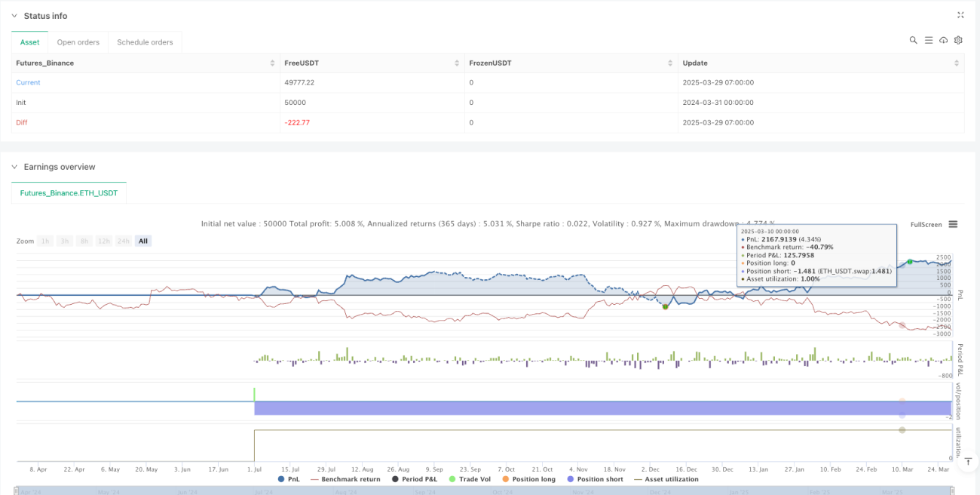Click the search icon above the asset table

[913, 40]
